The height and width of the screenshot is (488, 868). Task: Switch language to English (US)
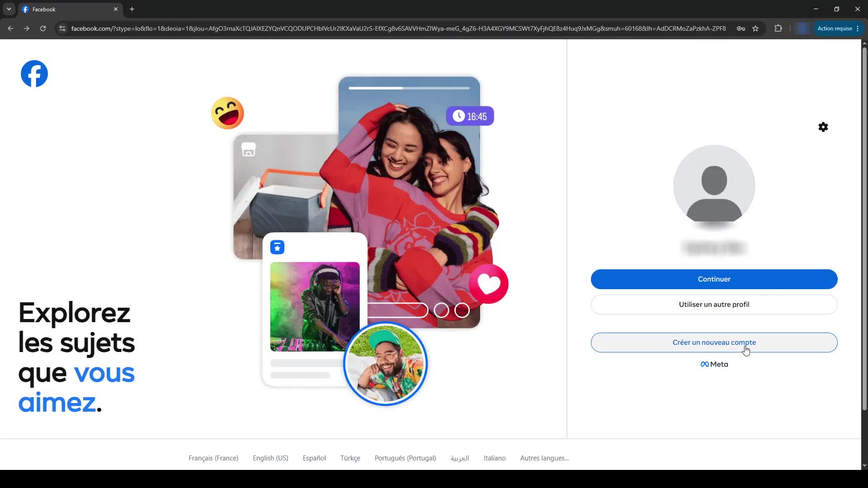pyautogui.click(x=270, y=458)
